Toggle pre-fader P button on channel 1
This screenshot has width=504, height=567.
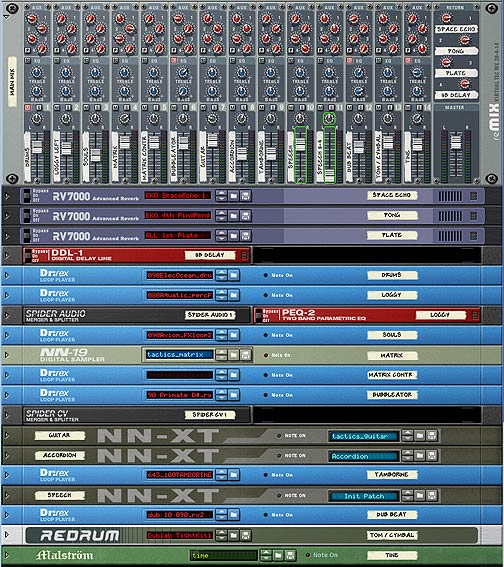point(28,51)
